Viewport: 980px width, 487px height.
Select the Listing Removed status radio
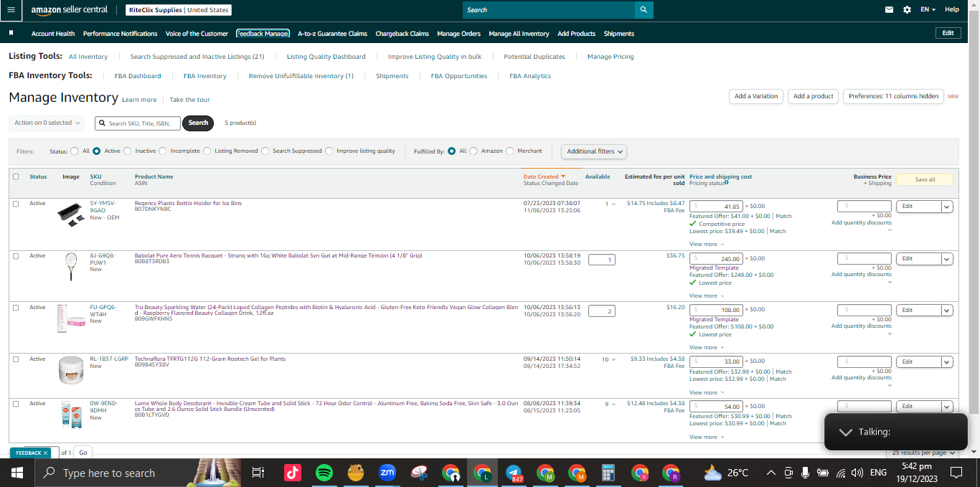207,151
